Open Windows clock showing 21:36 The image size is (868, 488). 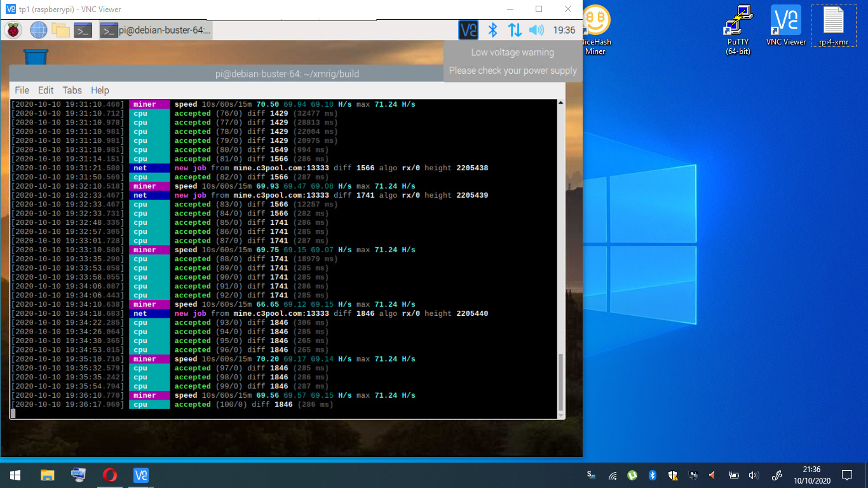pos(811,475)
